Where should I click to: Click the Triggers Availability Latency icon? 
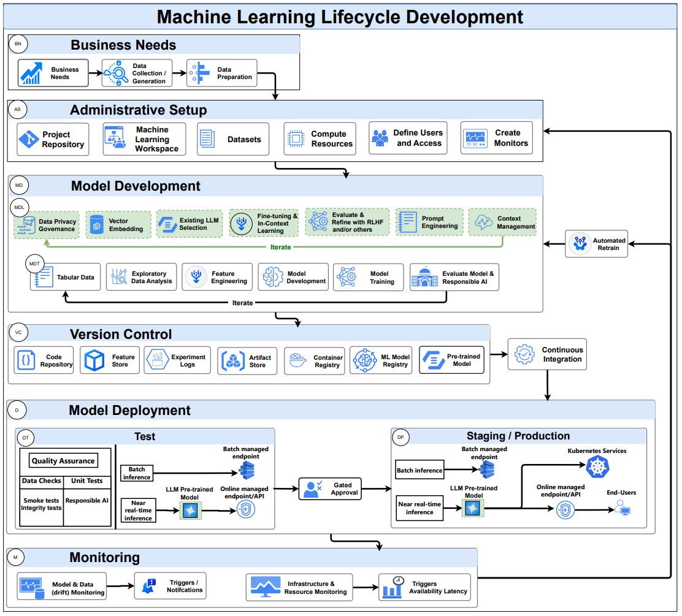[x=393, y=587]
